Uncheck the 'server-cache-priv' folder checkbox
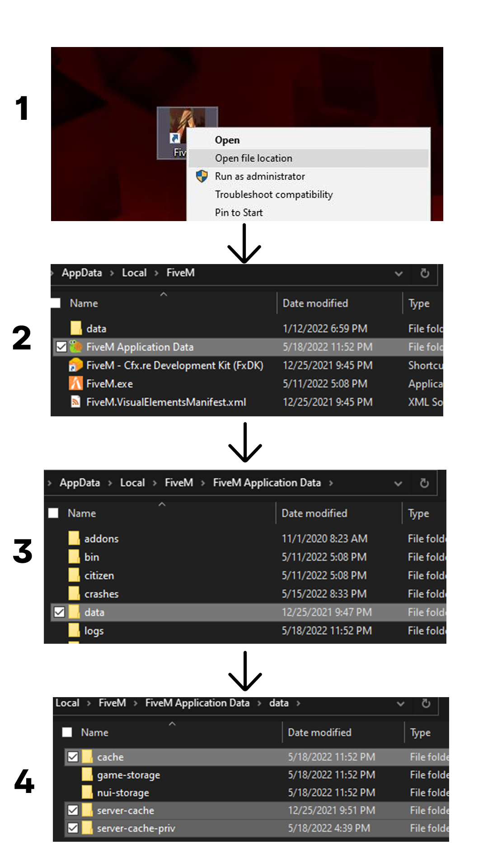The image size is (488, 868). pos(73,828)
